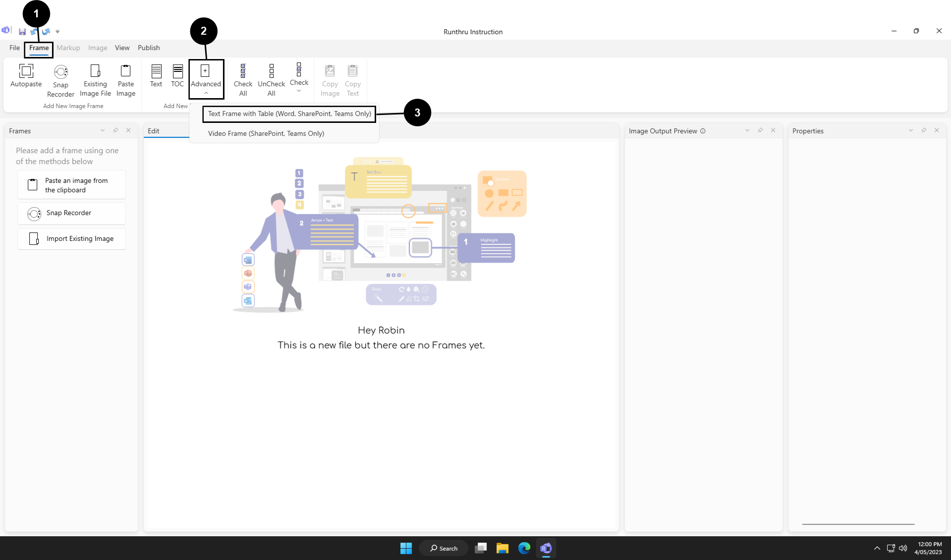
Task: Open the Properties panel options dropdown
Action: (910, 130)
